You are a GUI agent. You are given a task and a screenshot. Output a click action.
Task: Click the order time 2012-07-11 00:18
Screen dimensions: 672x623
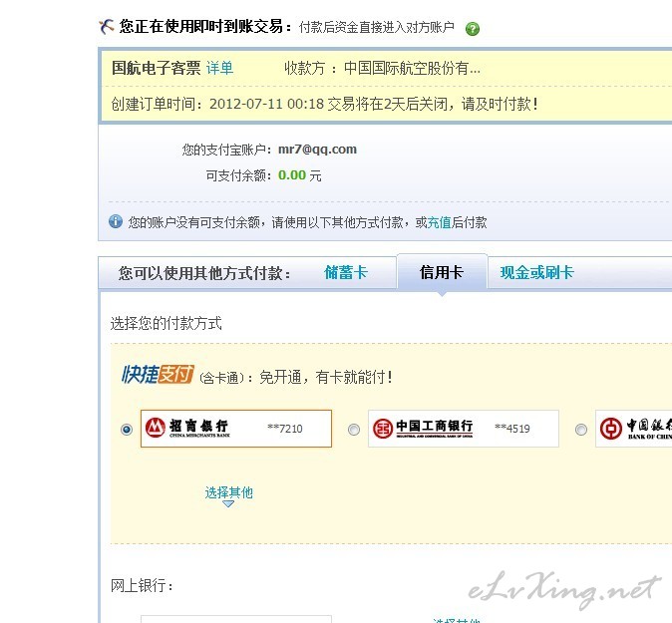[266, 104]
